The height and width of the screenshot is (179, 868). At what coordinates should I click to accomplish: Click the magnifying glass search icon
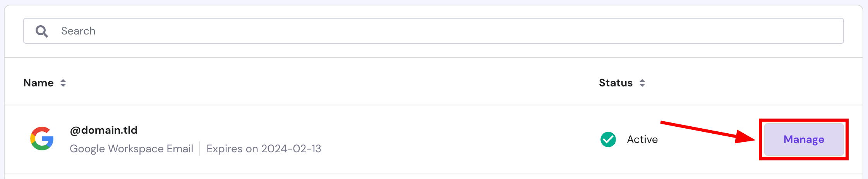[x=41, y=31]
